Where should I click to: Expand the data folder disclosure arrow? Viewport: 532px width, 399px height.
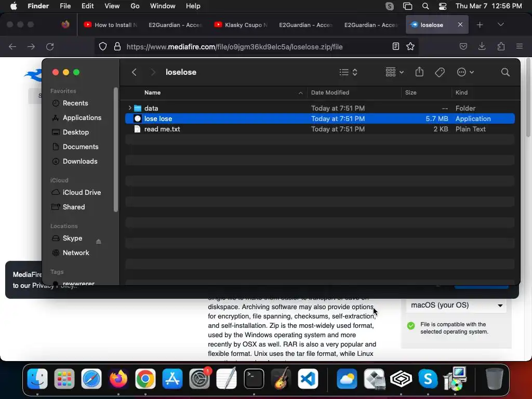[130, 108]
